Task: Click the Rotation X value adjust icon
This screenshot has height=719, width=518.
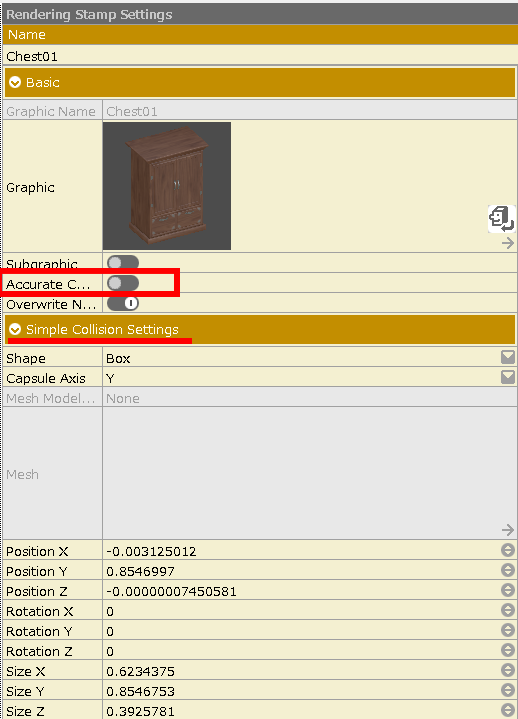Action: point(507,610)
